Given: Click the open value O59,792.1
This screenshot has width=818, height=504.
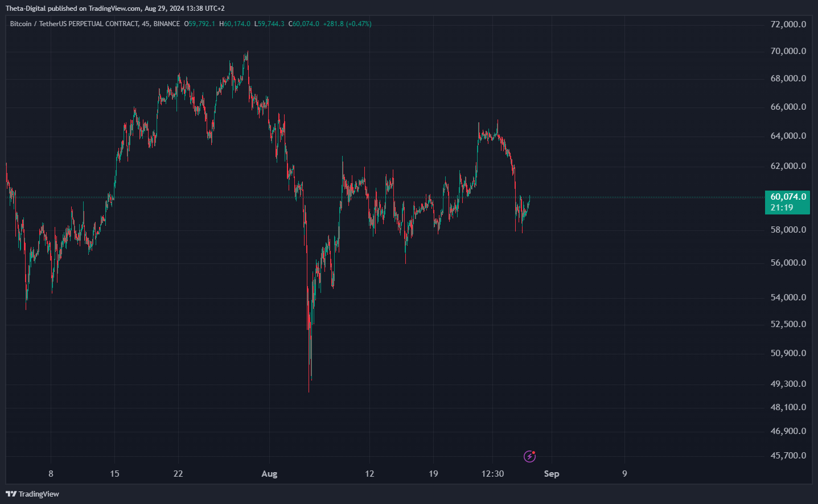Looking at the screenshot, I should 199,24.
